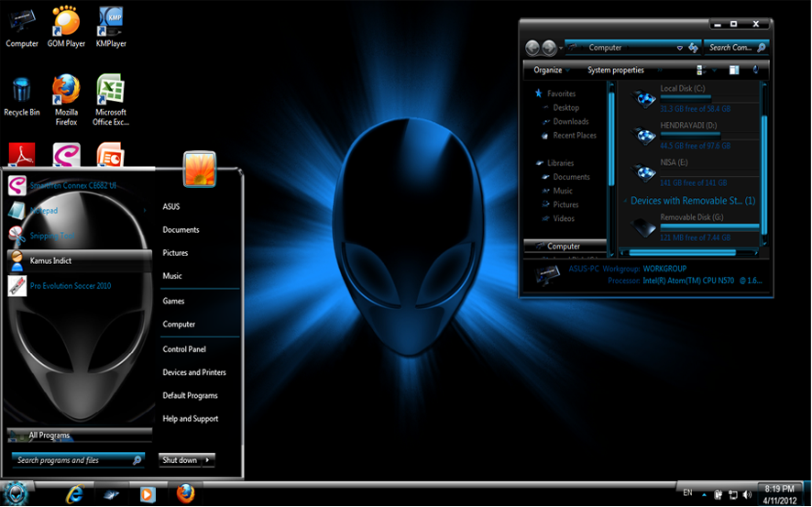Image resolution: width=812 pixels, height=507 pixels.
Task: Open the Recycle Bin
Action: coord(22,97)
